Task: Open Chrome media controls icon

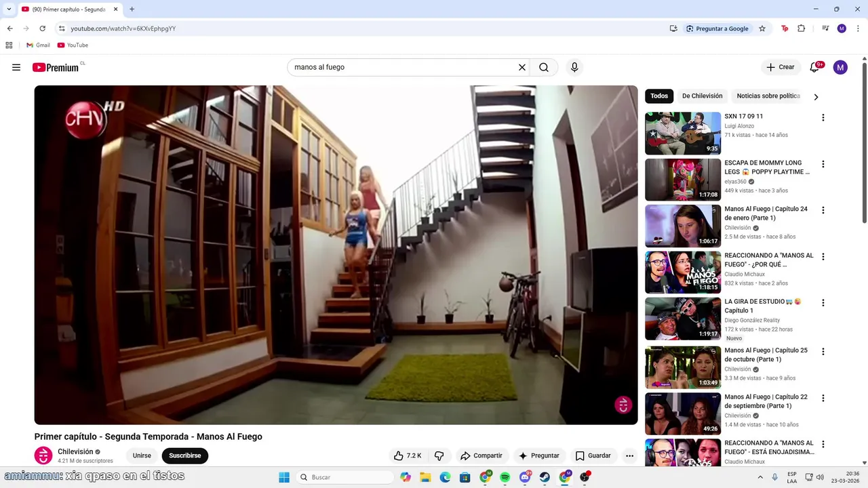Action: click(x=825, y=28)
